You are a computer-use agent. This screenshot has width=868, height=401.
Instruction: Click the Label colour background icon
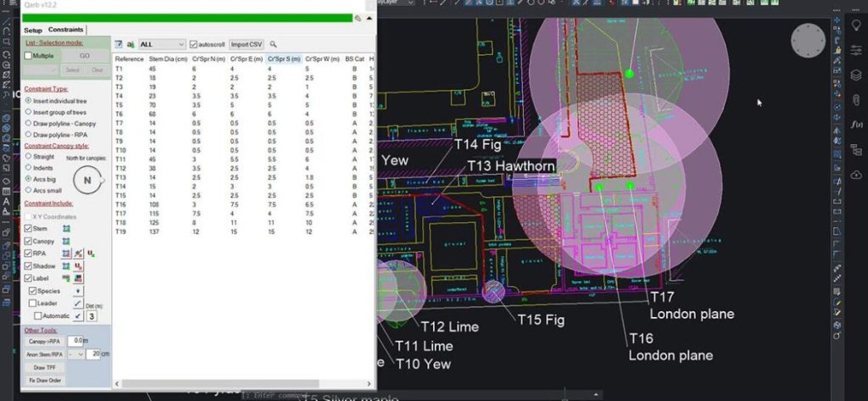coord(79,279)
